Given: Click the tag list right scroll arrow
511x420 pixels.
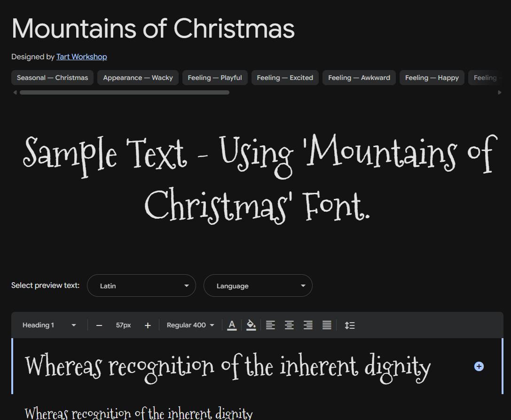Looking at the screenshot, I should click(500, 93).
